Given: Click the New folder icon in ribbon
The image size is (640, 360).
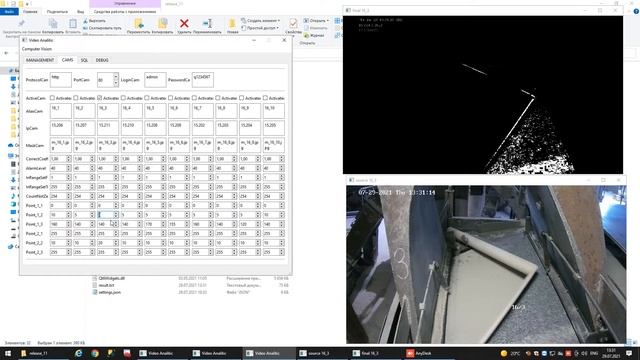Looking at the screenshot, I should click(232, 24).
